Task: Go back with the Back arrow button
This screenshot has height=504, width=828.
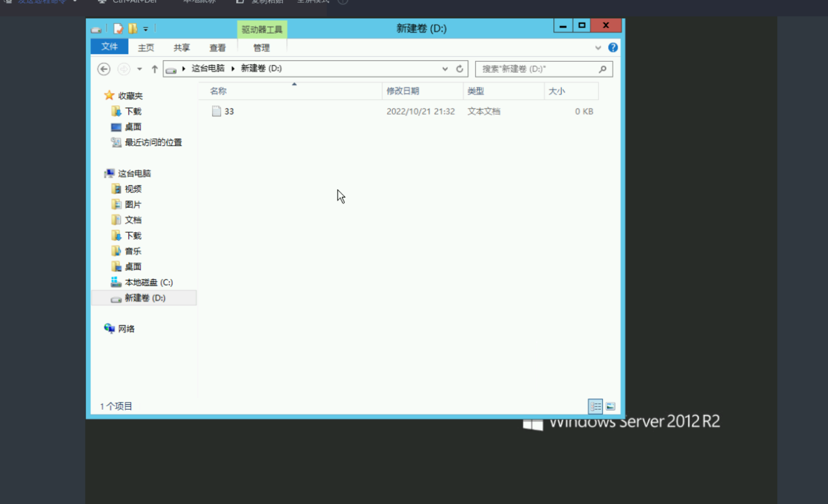Action: click(x=104, y=69)
